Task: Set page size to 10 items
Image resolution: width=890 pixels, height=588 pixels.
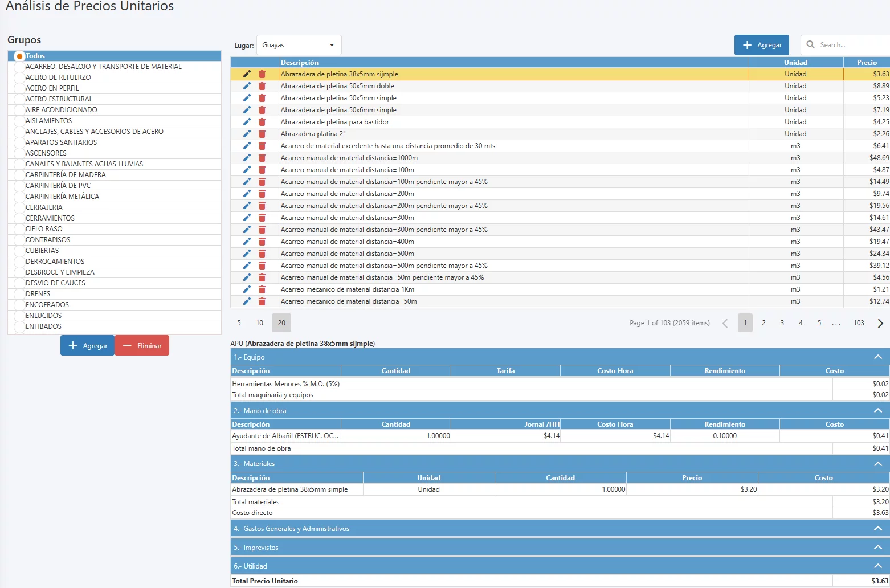Action: point(259,323)
